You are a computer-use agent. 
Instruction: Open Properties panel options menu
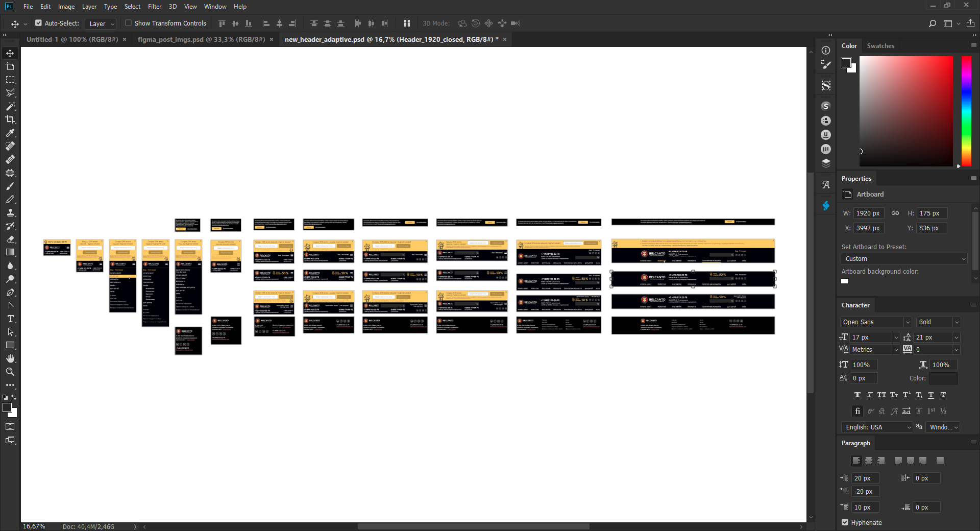973,178
